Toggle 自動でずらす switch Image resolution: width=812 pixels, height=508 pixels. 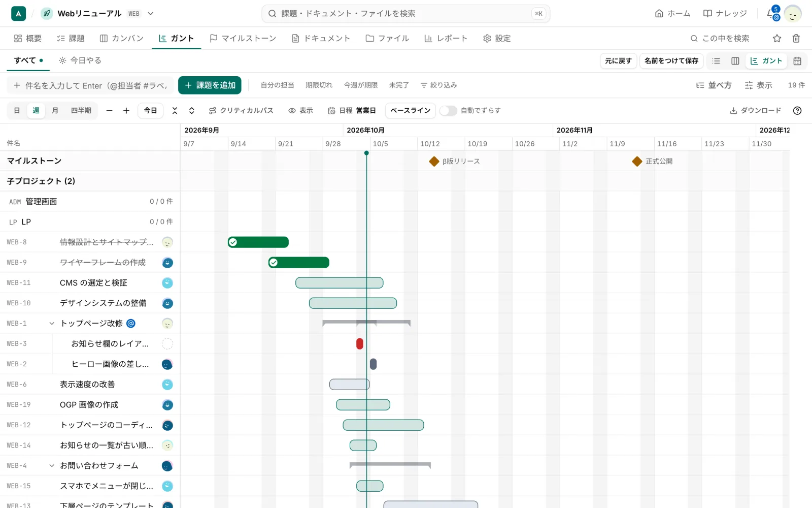pos(448,111)
